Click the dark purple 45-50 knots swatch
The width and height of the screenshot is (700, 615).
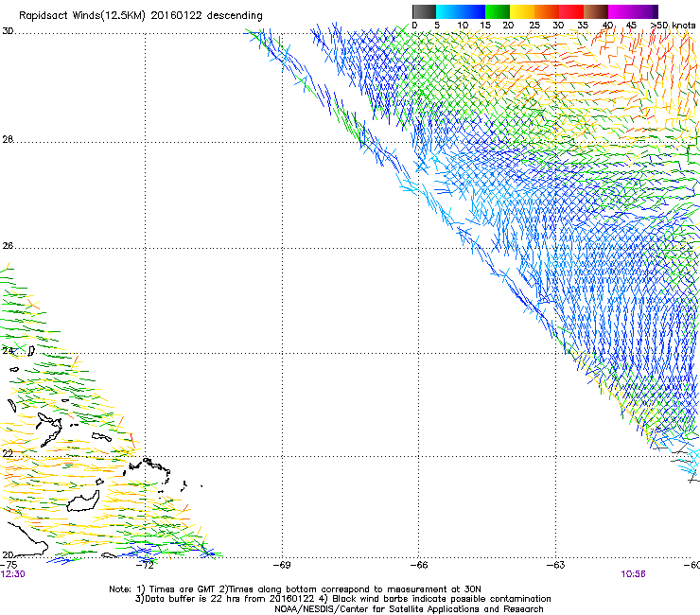[x=645, y=11]
